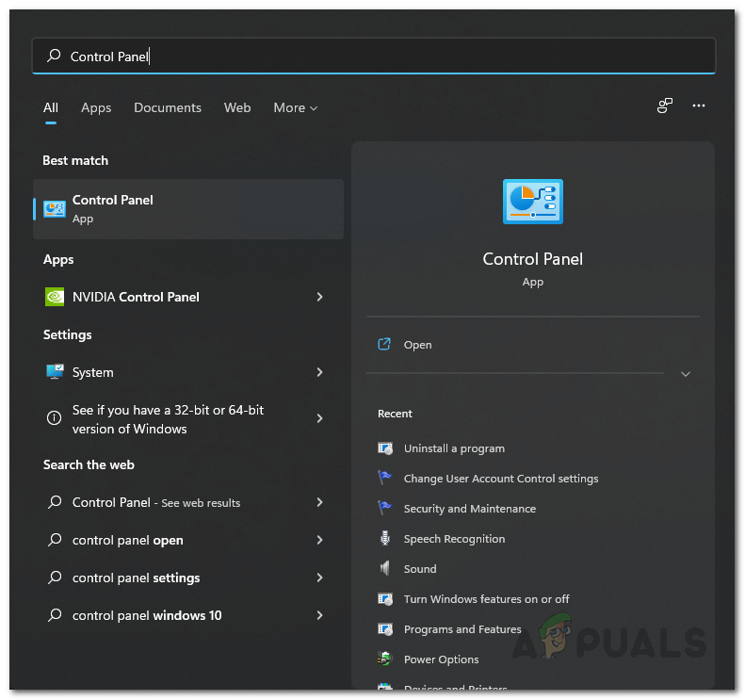The image size is (745, 700).
Task: Expand chevron for control panel open
Action: click(x=320, y=540)
